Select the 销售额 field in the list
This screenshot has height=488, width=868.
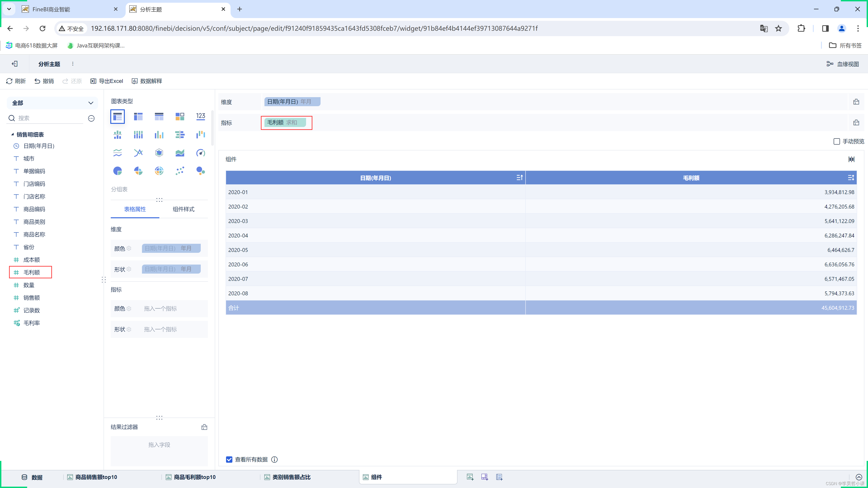coord(31,298)
